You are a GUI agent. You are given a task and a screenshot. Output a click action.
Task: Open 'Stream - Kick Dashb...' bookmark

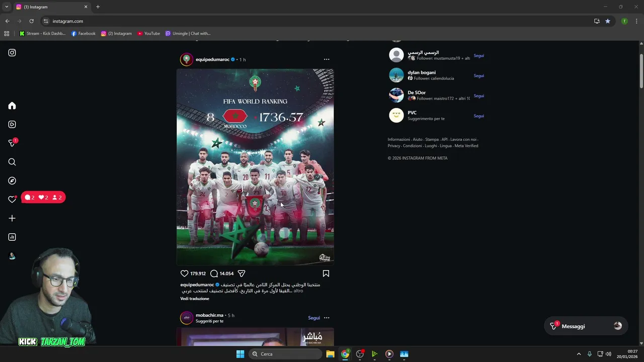tap(43, 33)
